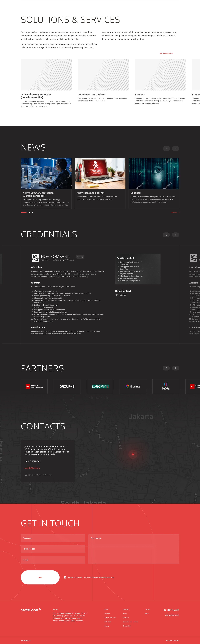Click the next arrow in the News section

click(x=176, y=148)
